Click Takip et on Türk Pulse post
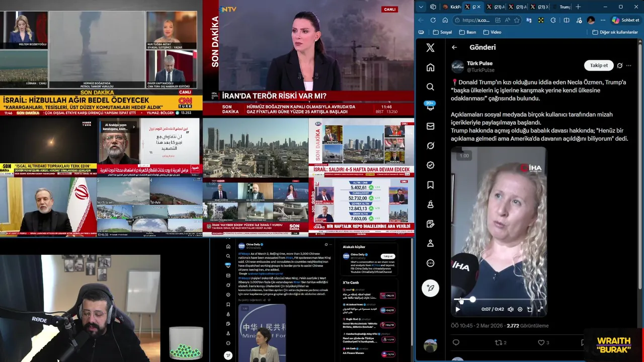This screenshot has height=362, width=644. click(x=599, y=65)
